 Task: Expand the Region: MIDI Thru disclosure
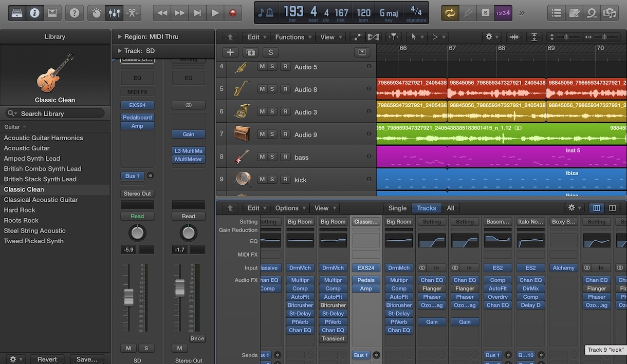coord(120,37)
